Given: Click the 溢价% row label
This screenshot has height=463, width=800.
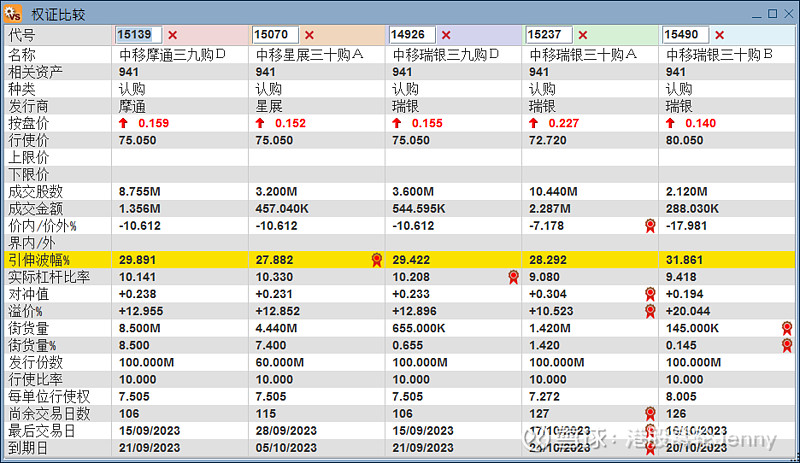Looking at the screenshot, I should click(x=25, y=311).
